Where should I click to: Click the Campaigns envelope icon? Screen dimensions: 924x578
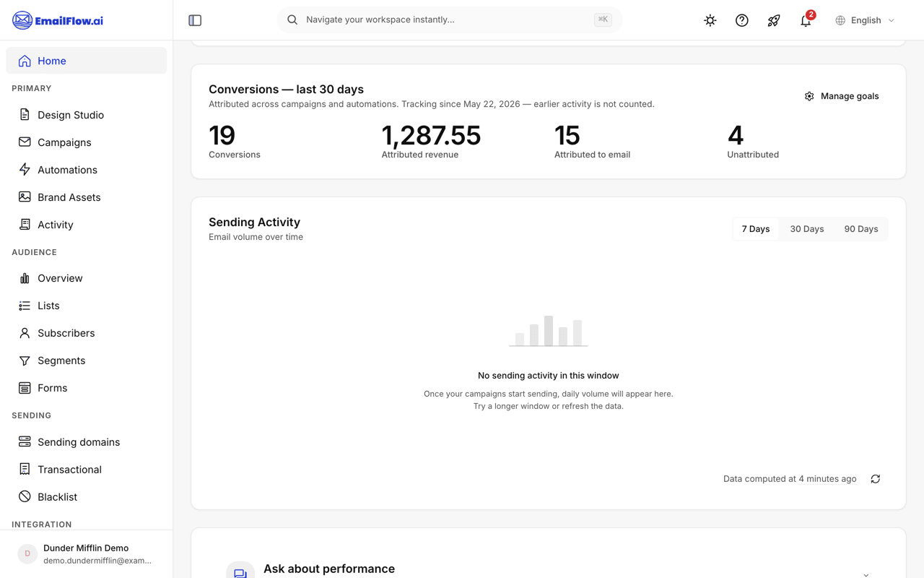25,142
